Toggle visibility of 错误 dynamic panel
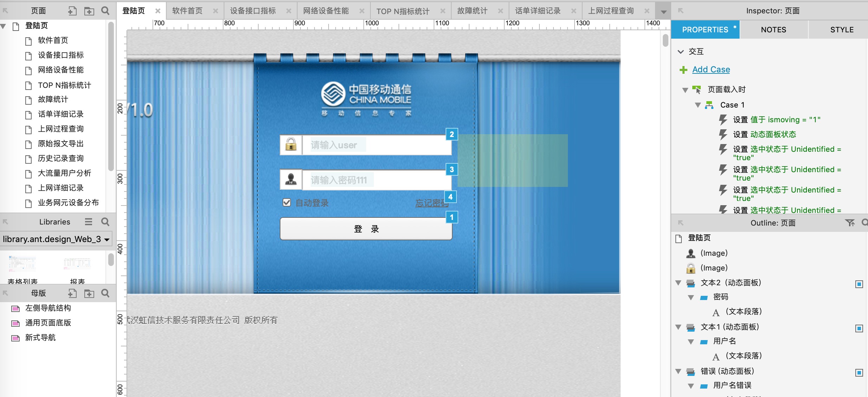Screen dimensions: 868x397 pyautogui.click(x=859, y=372)
